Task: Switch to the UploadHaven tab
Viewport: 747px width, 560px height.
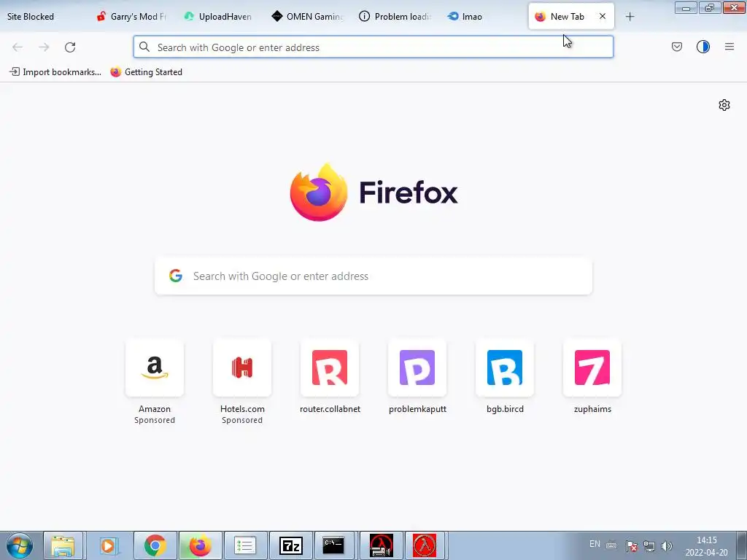Action: 219,17
